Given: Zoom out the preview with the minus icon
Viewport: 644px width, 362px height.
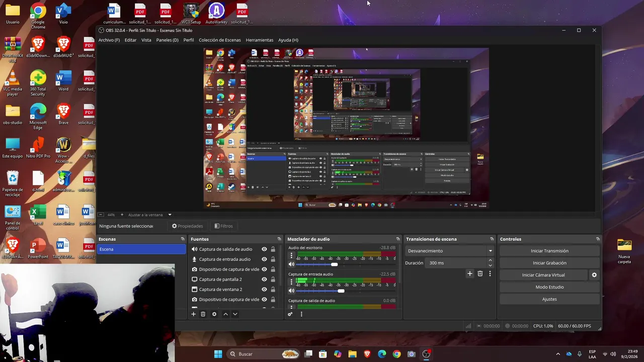Looking at the screenshot, I should click(101, 215).
